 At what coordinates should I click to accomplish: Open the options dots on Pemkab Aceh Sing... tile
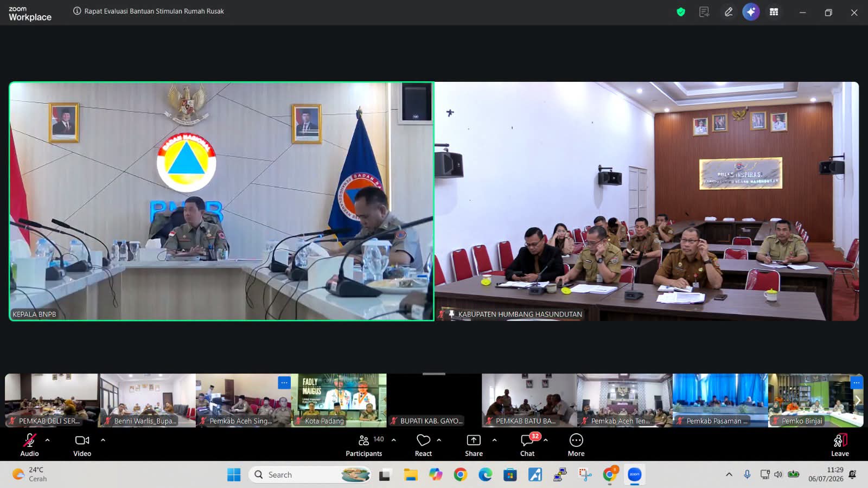[x=284, y=382]
